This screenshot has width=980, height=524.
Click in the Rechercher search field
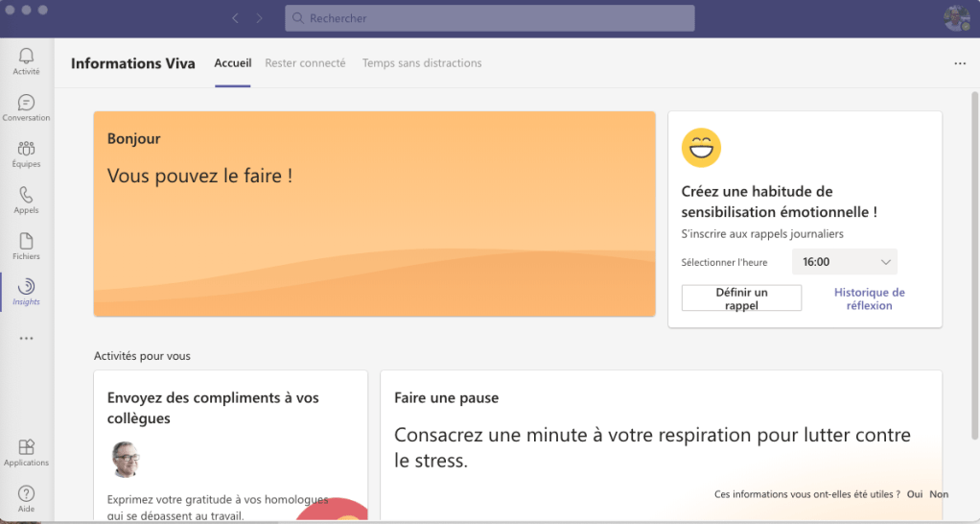click(489, 18)
